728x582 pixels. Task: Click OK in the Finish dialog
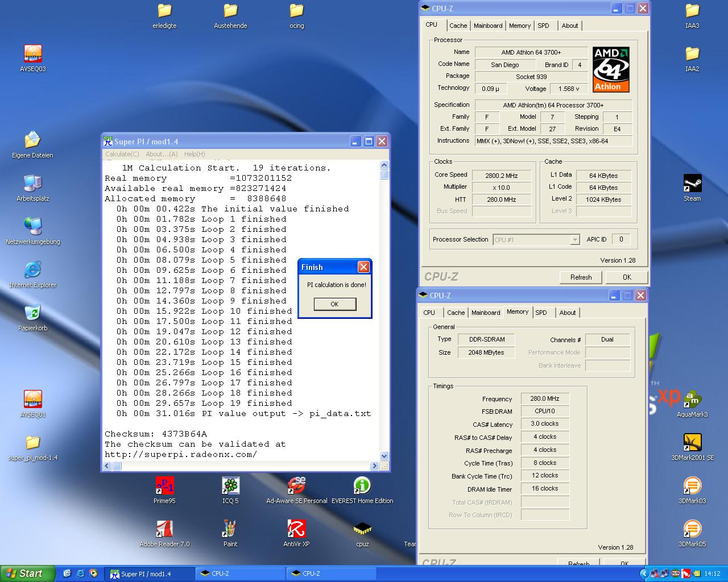pos(335,304)
